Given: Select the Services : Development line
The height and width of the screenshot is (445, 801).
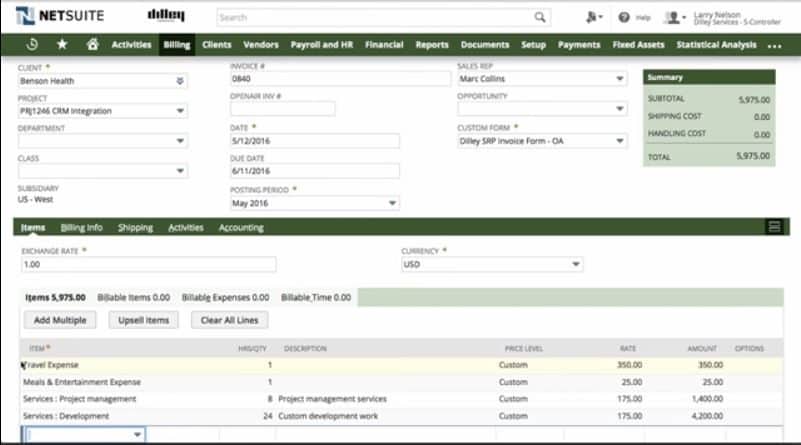Looking at the screenshot, I should point(401,416).
